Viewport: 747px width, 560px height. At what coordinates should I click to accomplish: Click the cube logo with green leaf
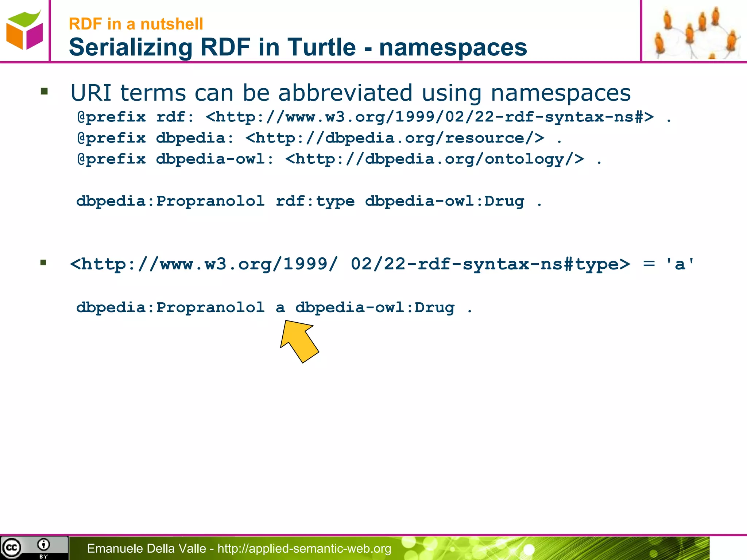tap(24, 30)
